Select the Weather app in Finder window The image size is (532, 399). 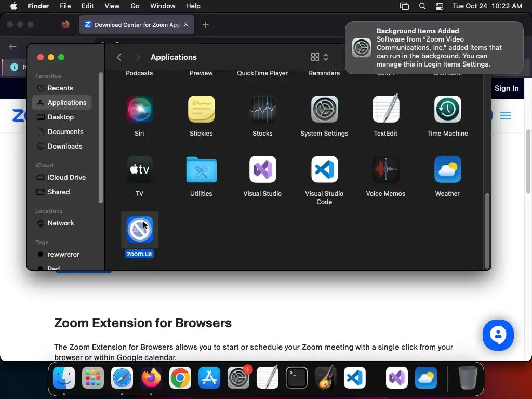(447, 169)
